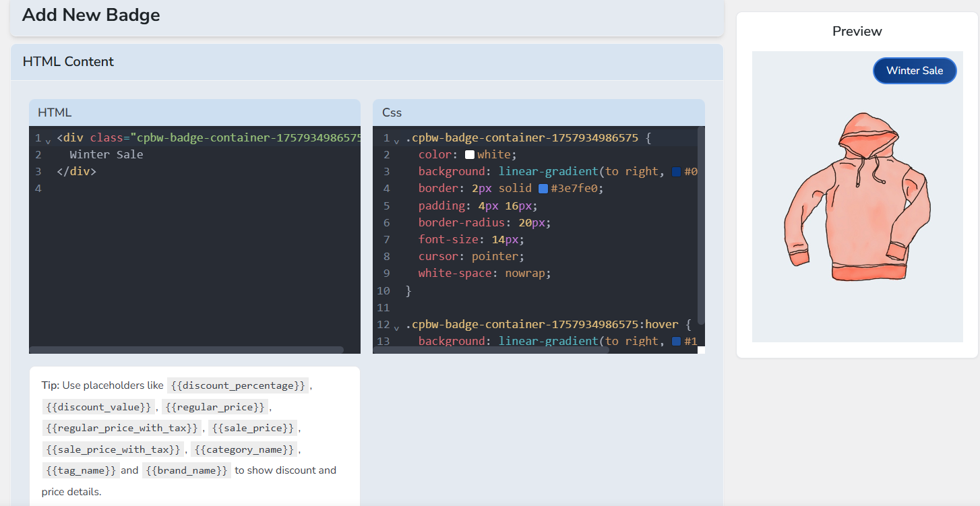This screenshot has width=980, height=506.
Task: Click the hover gradient color swatch on line 13
Action: [677, 342]
